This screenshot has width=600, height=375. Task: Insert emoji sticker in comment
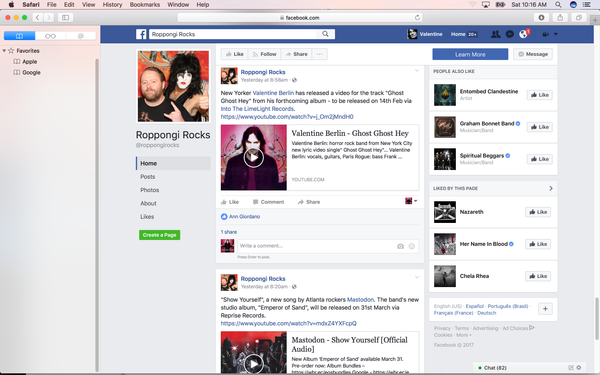(x=412, y=246)
